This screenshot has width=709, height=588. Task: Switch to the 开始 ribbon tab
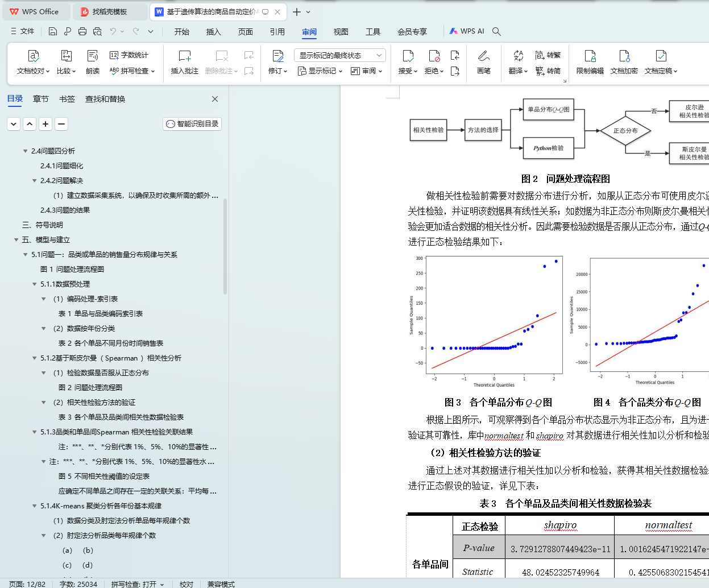tap(182, 32)
